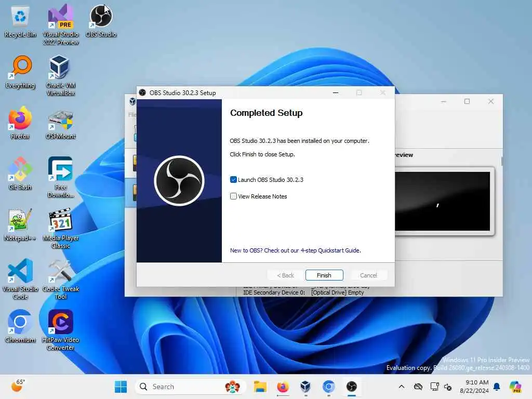Open HitPaw Video Converter desktop icon
The image size is (532, 399).
click(x=61, y=330)
